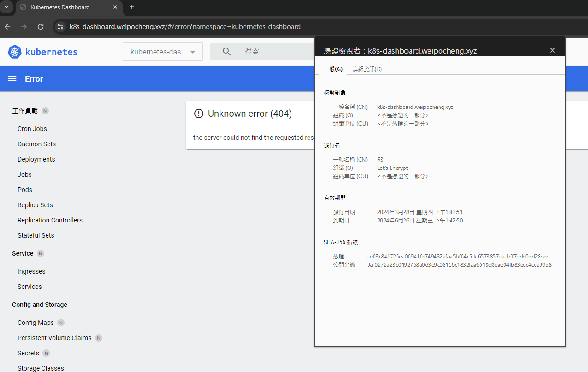Click the issuer common name R3
The width and height of the screenshot is (588, 372).
[380, 160]
